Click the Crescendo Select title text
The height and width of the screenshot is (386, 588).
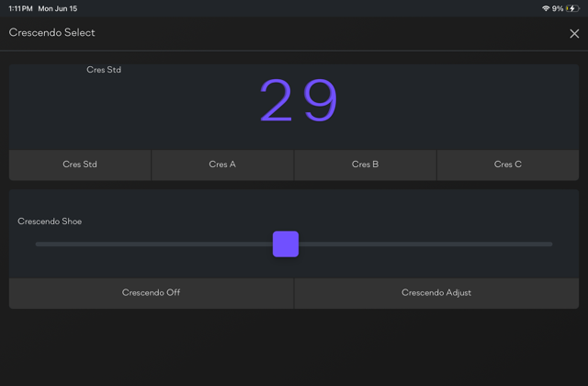pos(52,33)
